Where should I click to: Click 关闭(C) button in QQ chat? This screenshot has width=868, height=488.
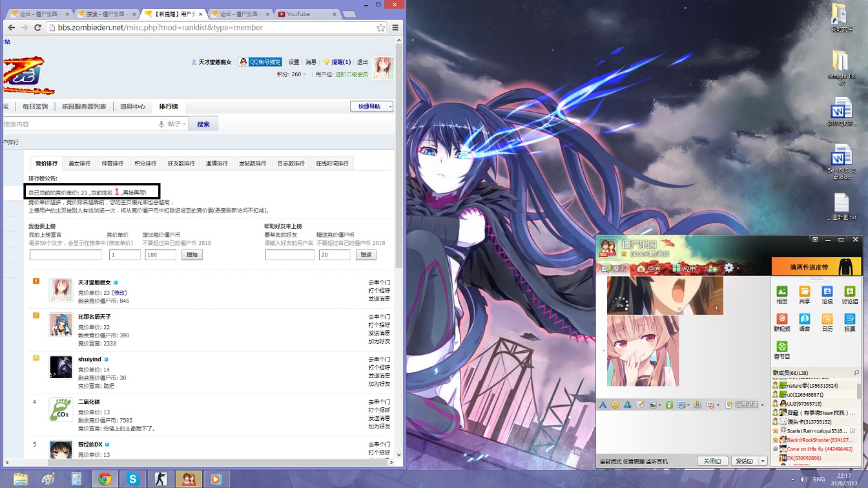point(712,461)
